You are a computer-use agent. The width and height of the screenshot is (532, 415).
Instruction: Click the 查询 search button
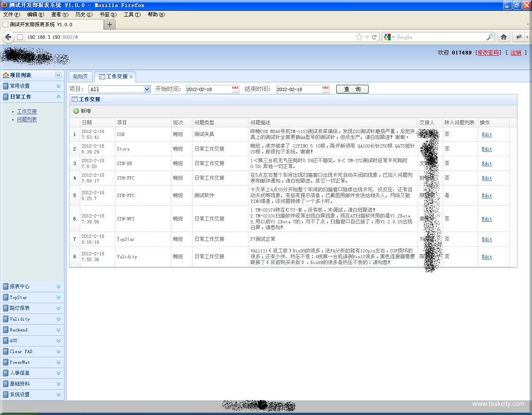[x=352, y=89]
